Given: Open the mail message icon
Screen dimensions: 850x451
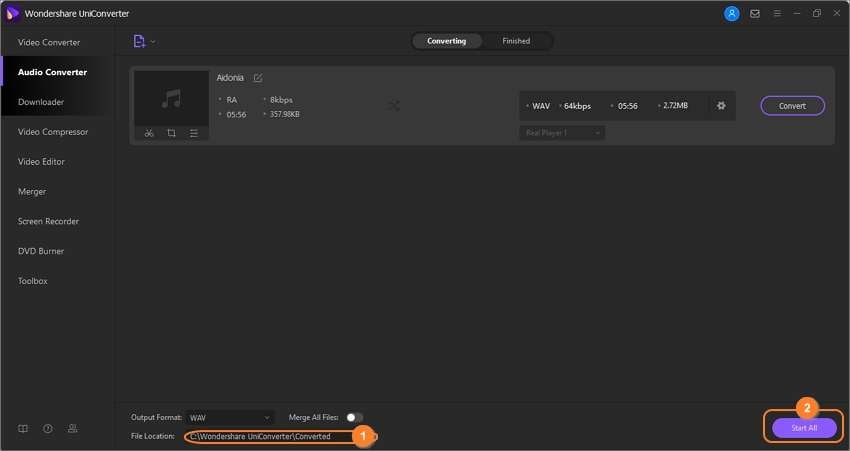Looking at the screenshot, I should (755, 14).
